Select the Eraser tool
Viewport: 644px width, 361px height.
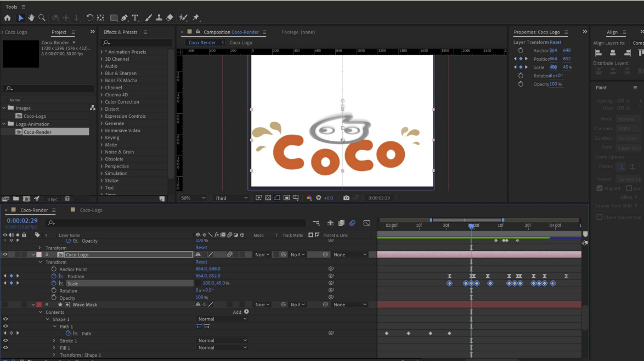coord(170,18)
